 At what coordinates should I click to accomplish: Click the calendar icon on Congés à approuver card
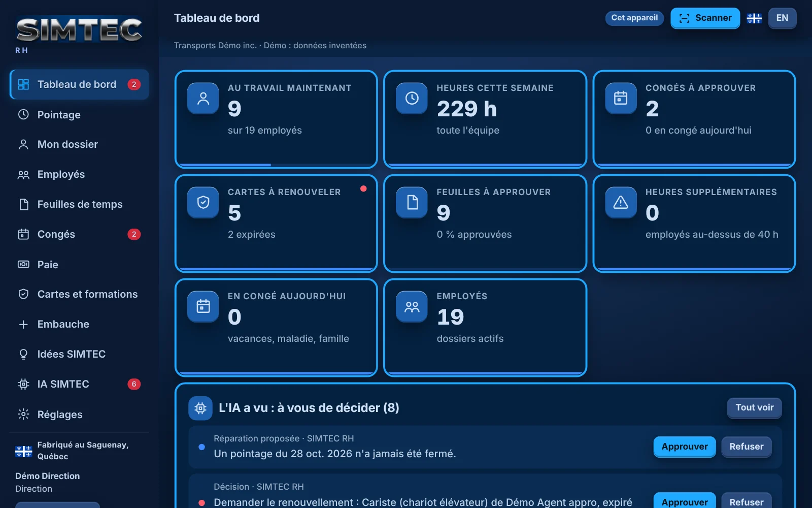pyautogui.click(x=621, y=98)
